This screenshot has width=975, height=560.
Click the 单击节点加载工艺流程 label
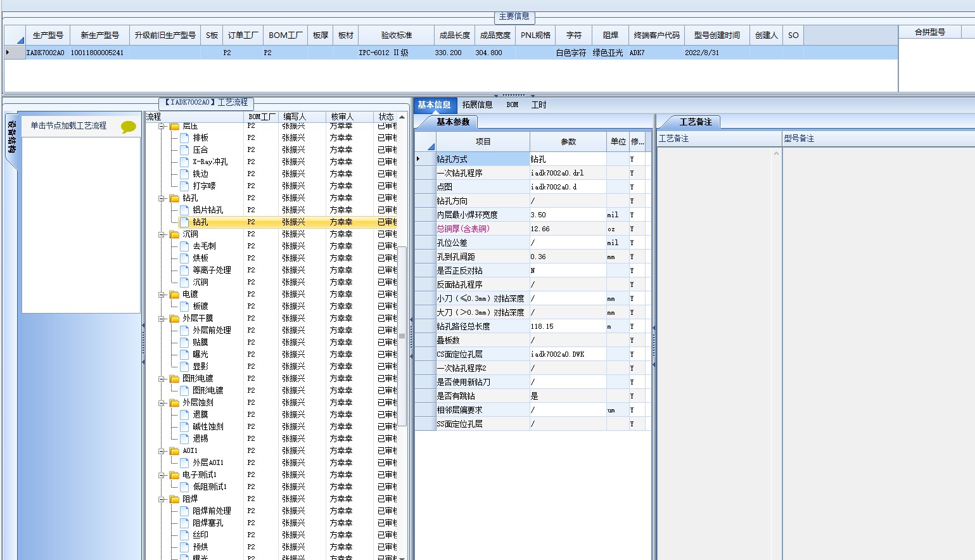coord(68,126)
